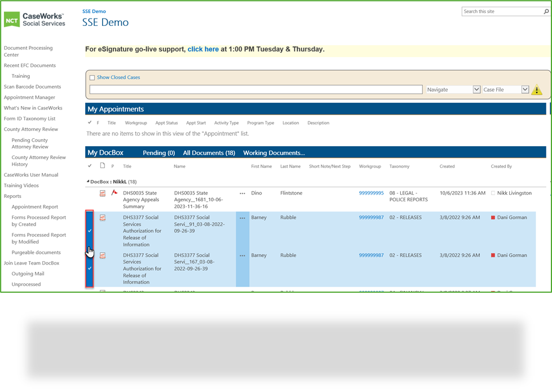This screenshot has height=392, width=552.
Task: Open Unprocessed in sidebar
Action: [26, 284]
